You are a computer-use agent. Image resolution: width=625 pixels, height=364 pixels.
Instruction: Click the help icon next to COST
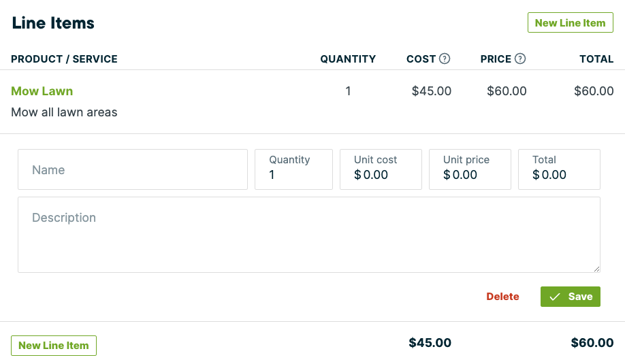(x=445, y=59)
